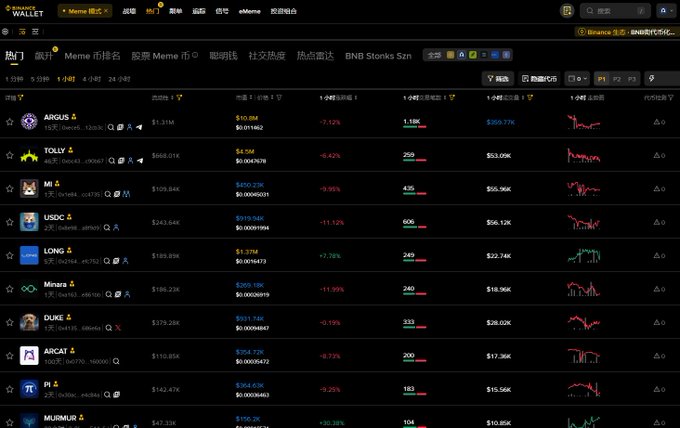Open the filter funnel in the first column header
The height and width of the screenshot is (428, 680).
20,98
